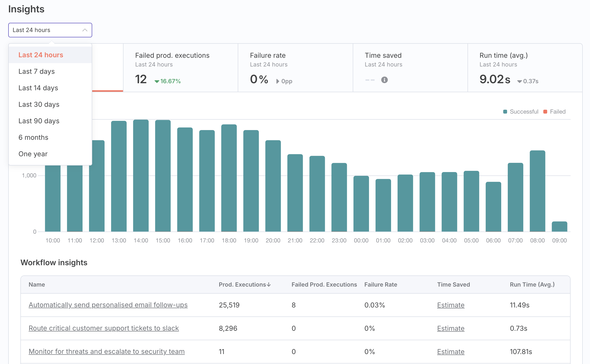590x364 pixels.
Task: Choose "One year" time range option
Action: point(33,154)
